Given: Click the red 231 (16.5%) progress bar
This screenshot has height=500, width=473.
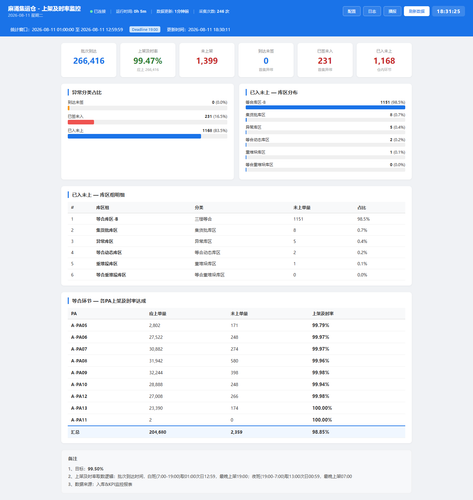Looking at the screenshot, I should (81, 122).
